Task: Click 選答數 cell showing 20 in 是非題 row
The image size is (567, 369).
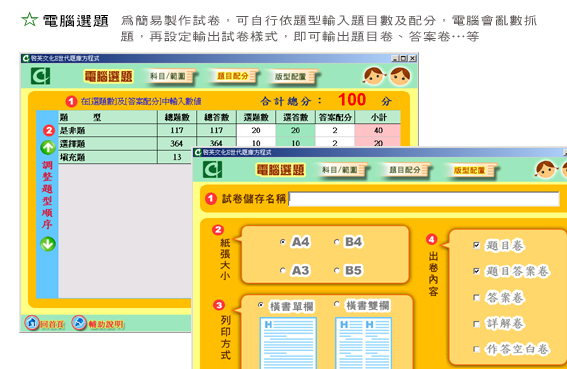Action: click(295, 130)
